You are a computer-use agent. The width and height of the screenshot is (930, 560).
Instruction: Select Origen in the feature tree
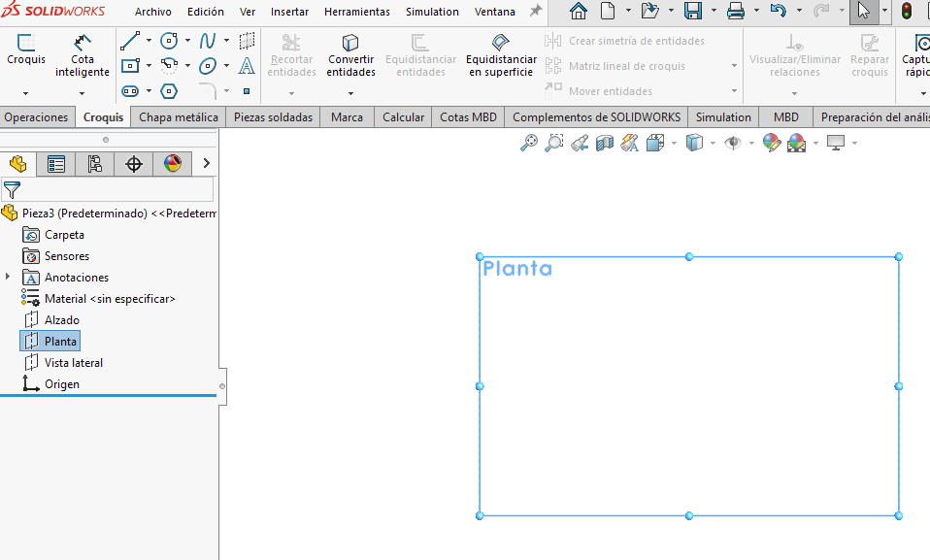pos(51,383)
